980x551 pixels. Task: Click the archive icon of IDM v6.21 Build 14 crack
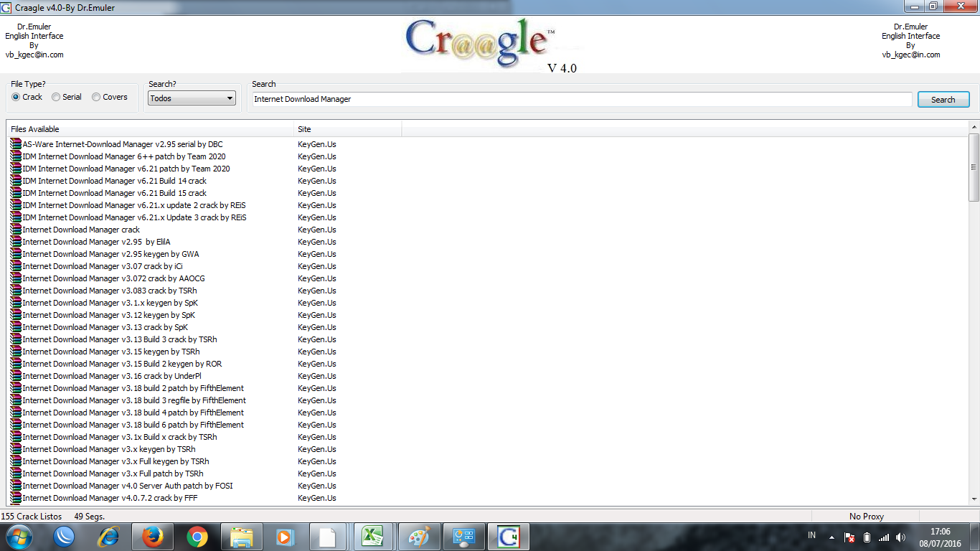16,181
